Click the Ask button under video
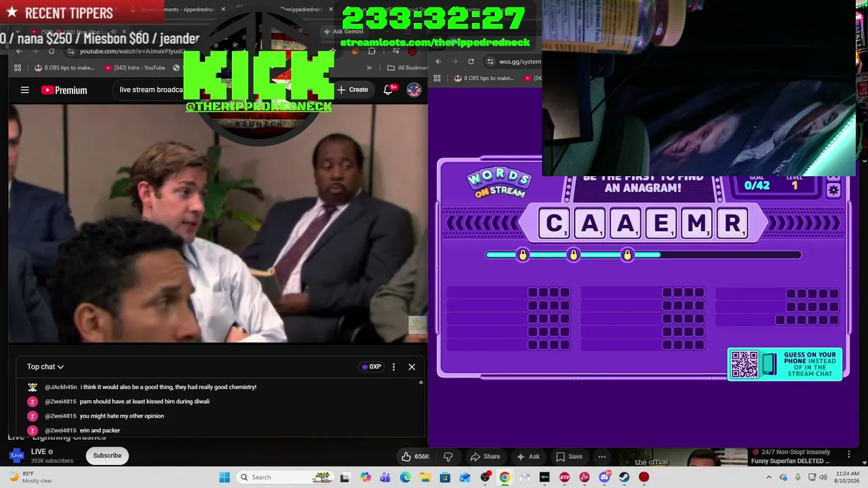Image resolution: width=868 pixels, height=488 pixels. tap(528, 456)
